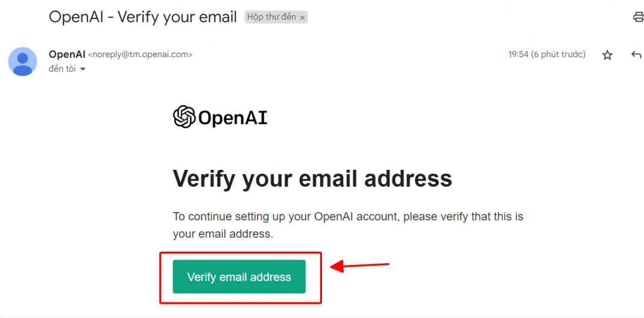Click the OpenAI wordmark text in email body
The image size is (644, 318).
(x=232, y=118)
